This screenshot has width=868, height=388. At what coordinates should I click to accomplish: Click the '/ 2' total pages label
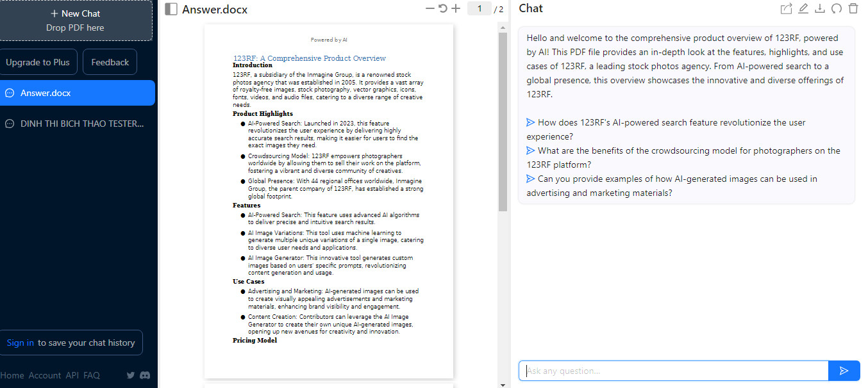(498, 9)
